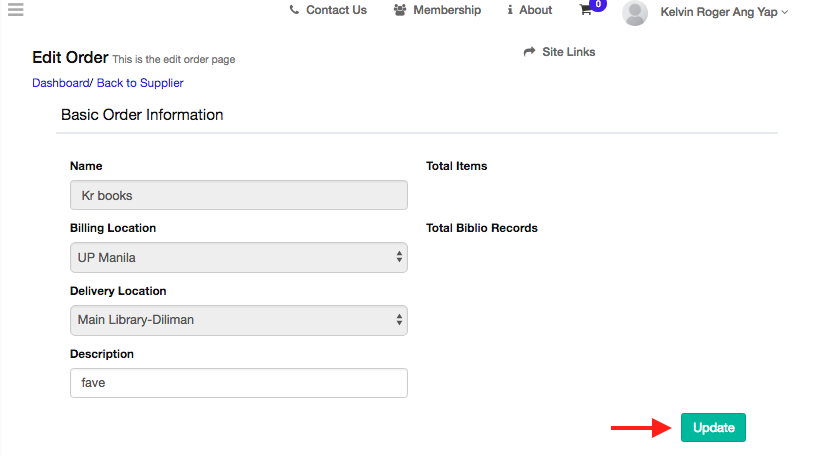This screenshot has width=823, height=456.
Task: Expand the Delivery Location dropdown
Action: pyautogui.click(x=238, y=320)
